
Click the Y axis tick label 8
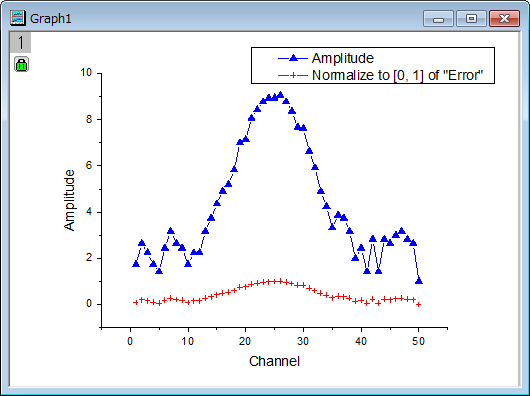tap(90, 119)
